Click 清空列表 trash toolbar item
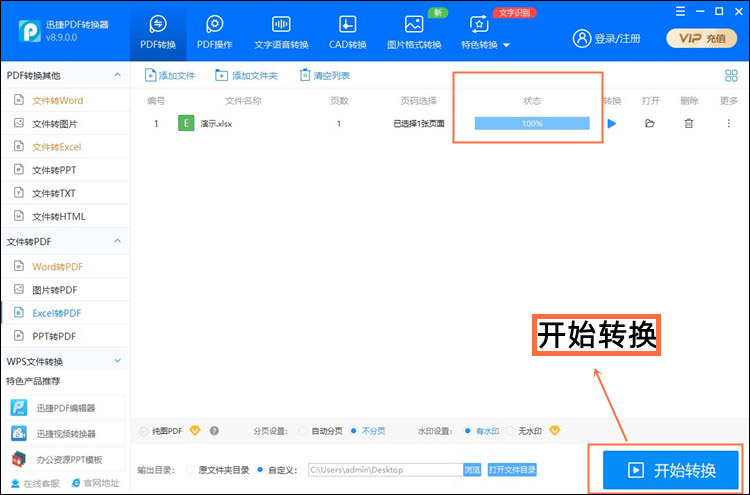The width and height of the screenshot is (750, 495). pos(325,75)
